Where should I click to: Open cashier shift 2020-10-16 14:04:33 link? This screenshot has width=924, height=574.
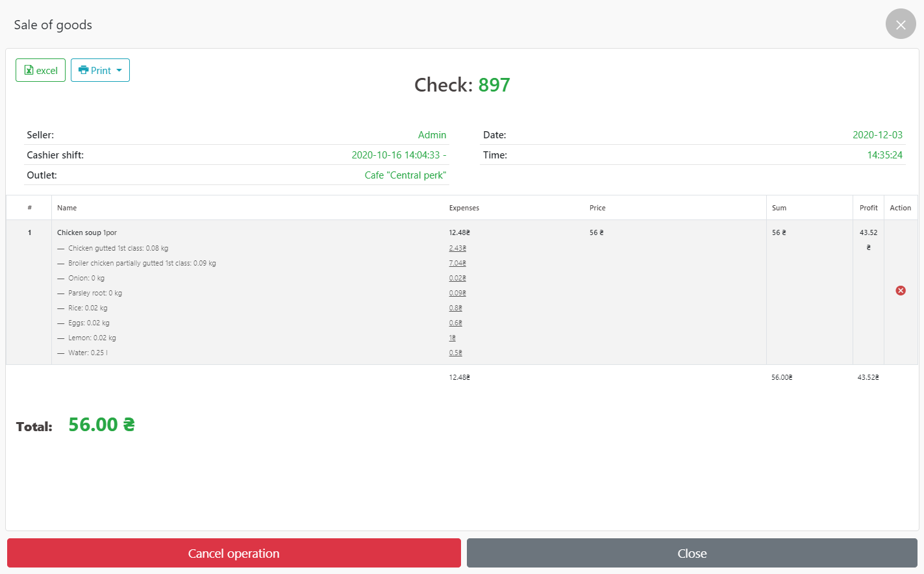point(398,155)
